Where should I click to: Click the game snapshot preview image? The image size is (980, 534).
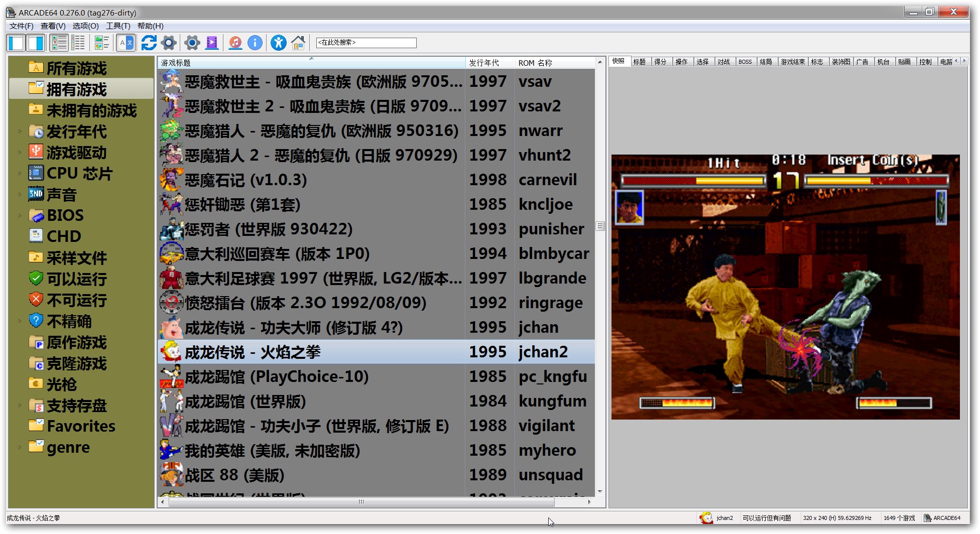click(x=785, y=287)
